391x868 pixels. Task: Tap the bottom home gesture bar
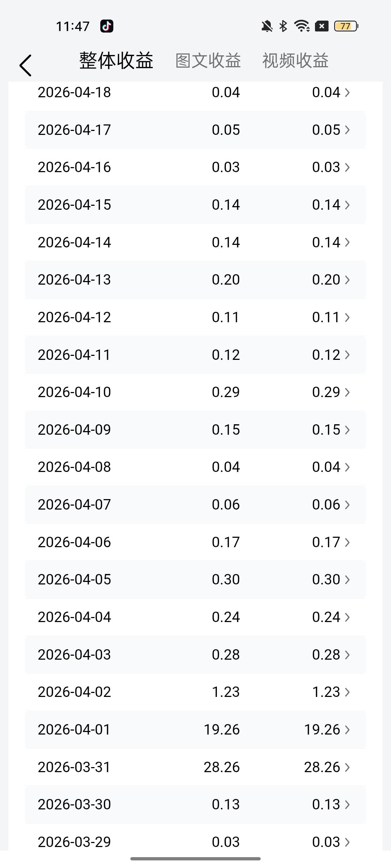195,859
